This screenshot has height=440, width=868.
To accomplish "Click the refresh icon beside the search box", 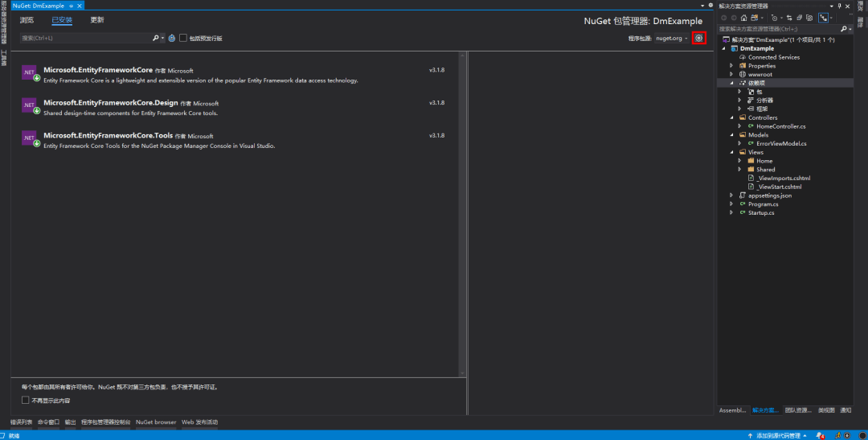I will coord(172,38).
